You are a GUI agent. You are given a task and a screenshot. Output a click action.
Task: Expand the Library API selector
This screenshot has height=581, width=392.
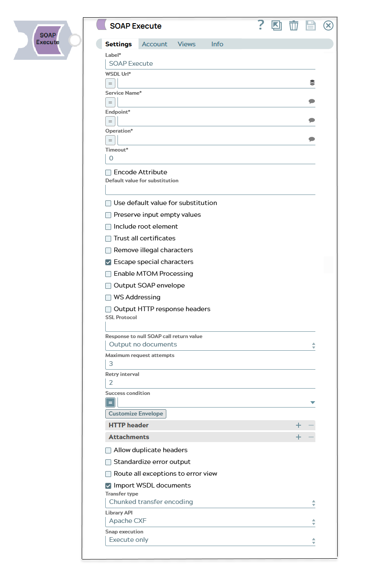[x=210, y=521]
